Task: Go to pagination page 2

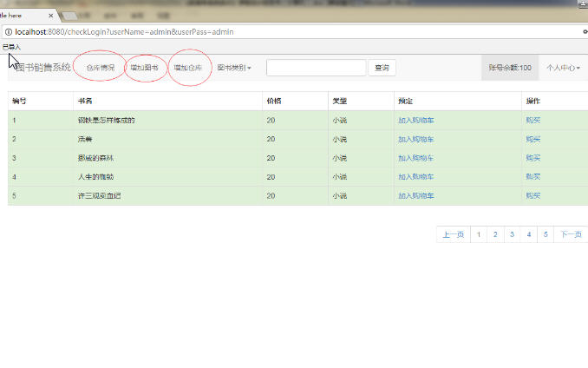Action: (x=495, y=234)
